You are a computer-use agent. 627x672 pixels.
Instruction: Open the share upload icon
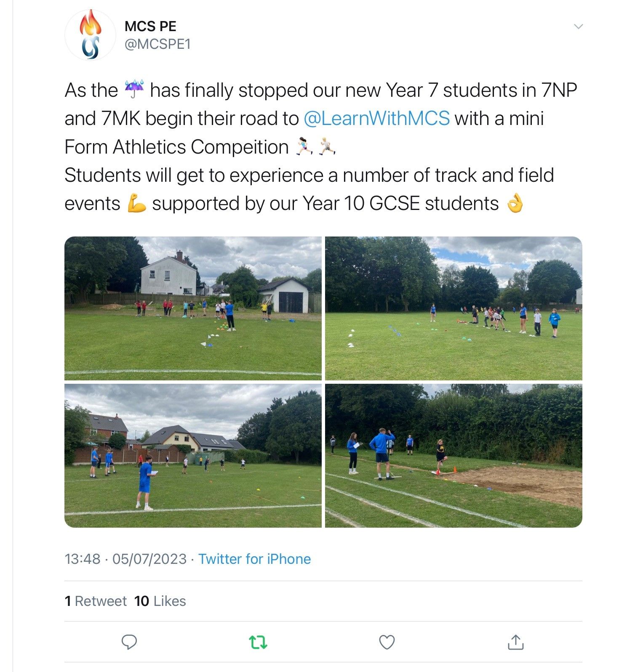516,642
